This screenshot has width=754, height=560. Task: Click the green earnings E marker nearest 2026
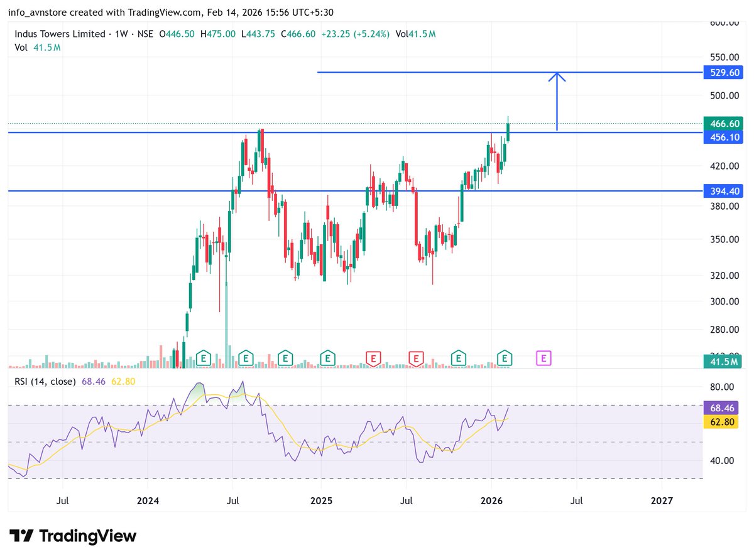[505, 358]
